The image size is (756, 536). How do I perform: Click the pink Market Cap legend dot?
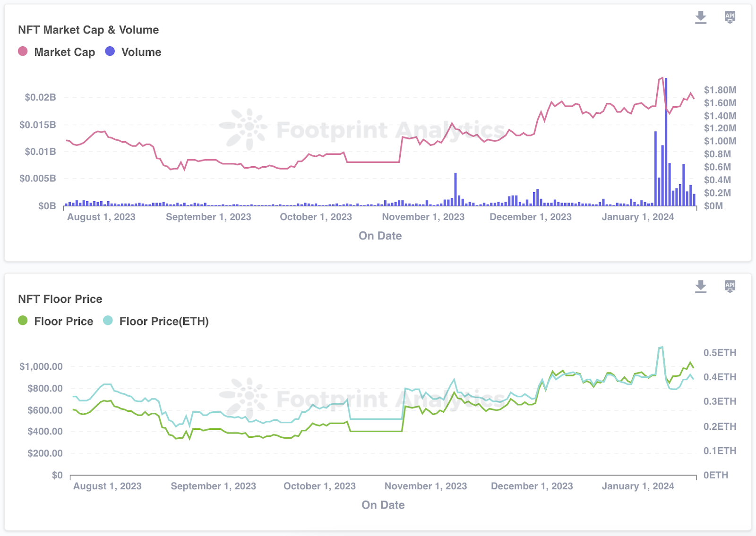point(23,51)
